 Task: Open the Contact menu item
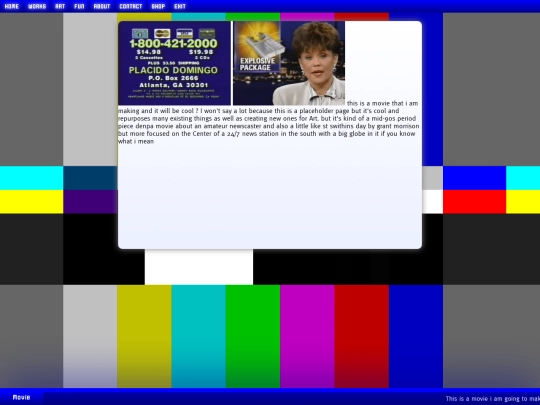(131, 6)
